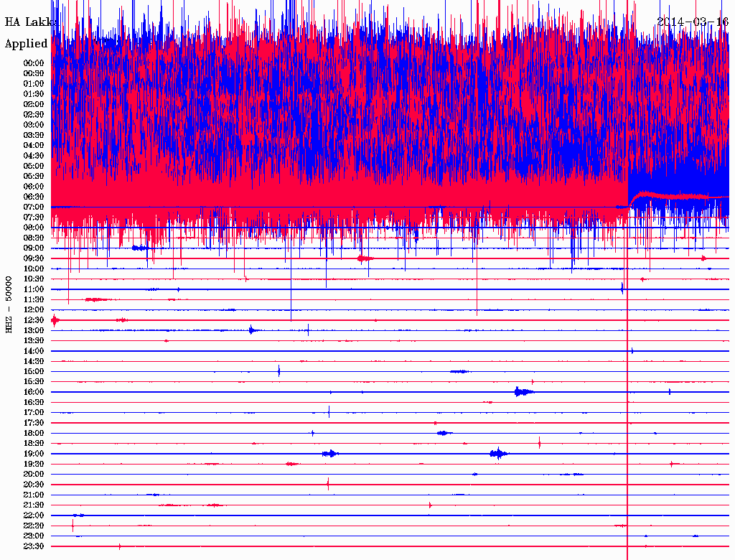Select the 20:00 time label
Viewport: 735px width, 560px height.
(x=34, y=474)
